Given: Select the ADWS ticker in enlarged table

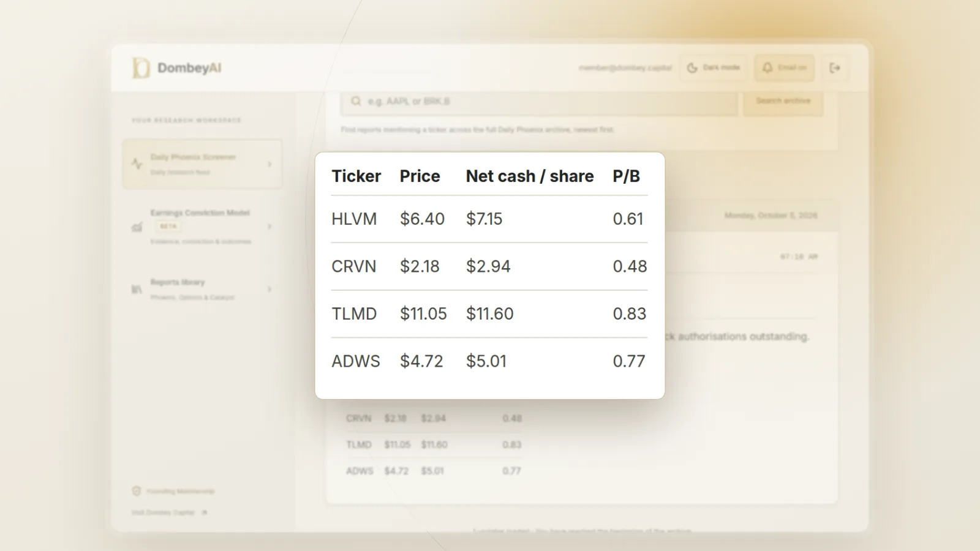Looking at the screenshot, I should coord(356,361).
